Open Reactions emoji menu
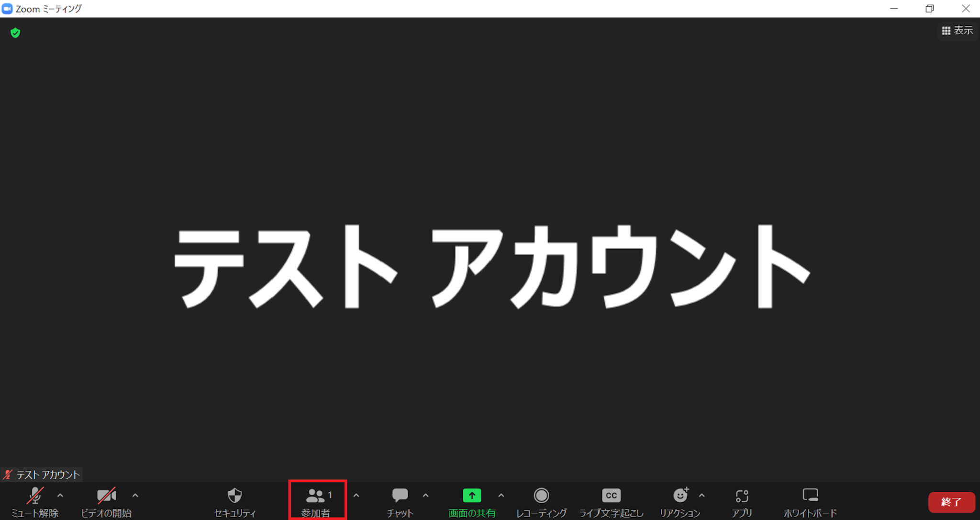Screen dimensions: 980x520 coord(680,501)
